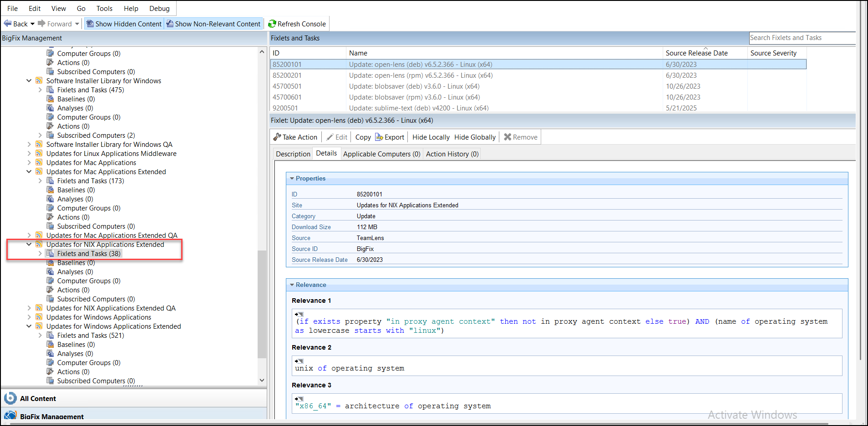This screenshot has width=868, height=426.
Task: Open the File menu
Action: 12,8
